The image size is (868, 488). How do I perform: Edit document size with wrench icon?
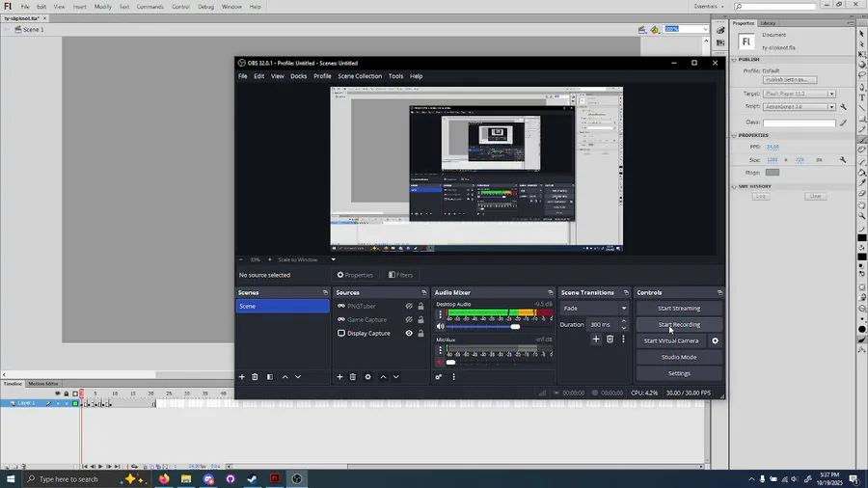843,160
